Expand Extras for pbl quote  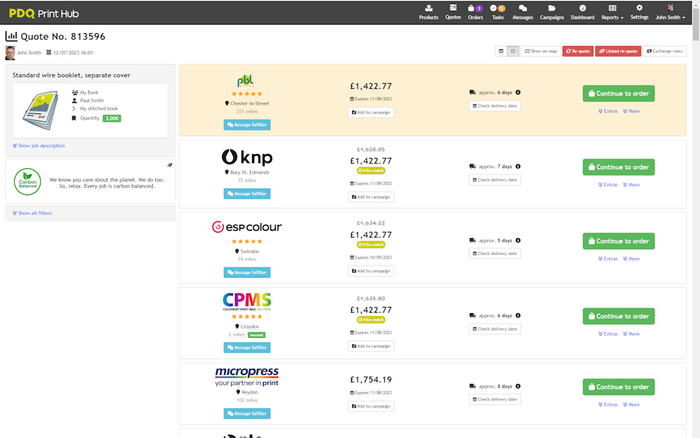608,111
